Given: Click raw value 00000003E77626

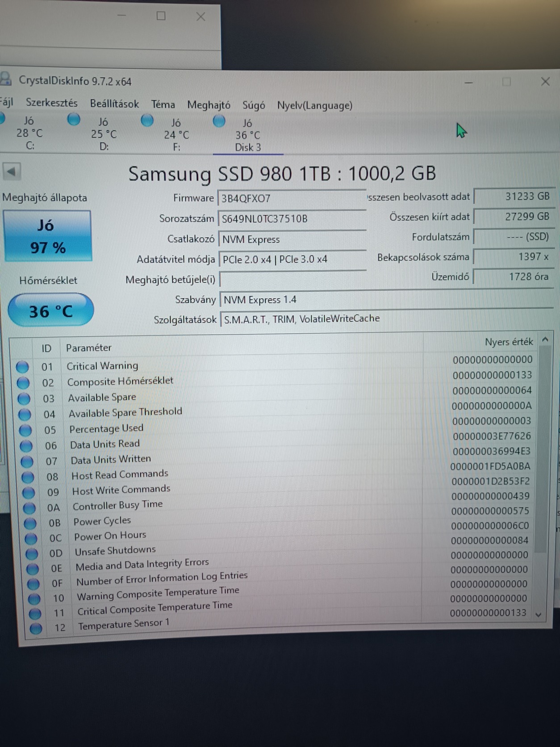Looking at the screenshot, I should tap(492, 436).
